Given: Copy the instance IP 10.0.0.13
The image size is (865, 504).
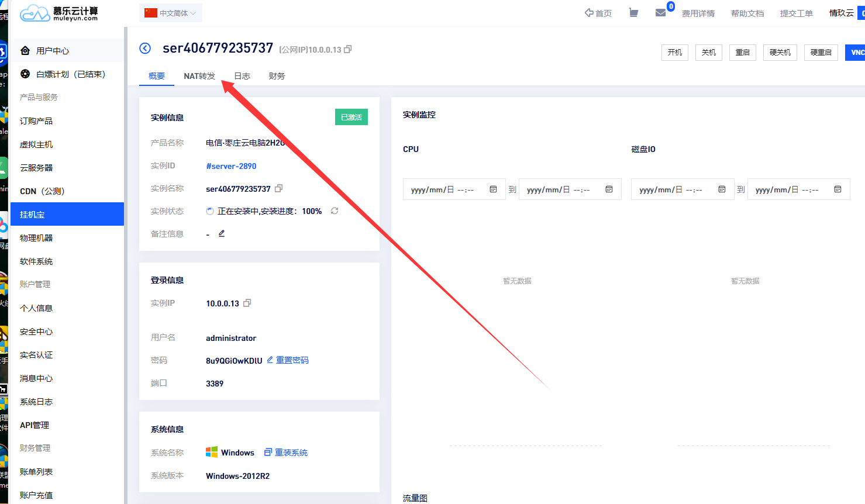Looking at the screenshot, I should pos(247,303).
